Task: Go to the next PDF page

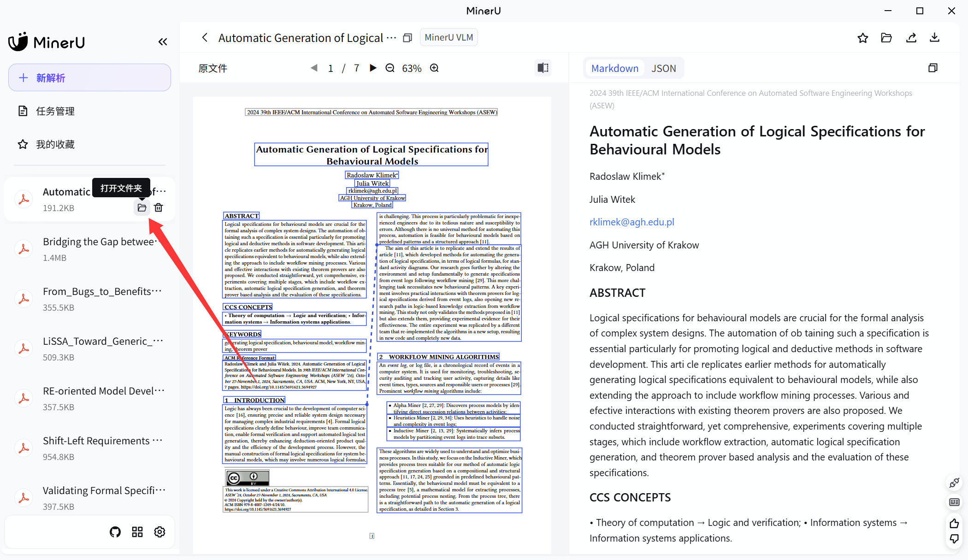Action: (373, 68)
